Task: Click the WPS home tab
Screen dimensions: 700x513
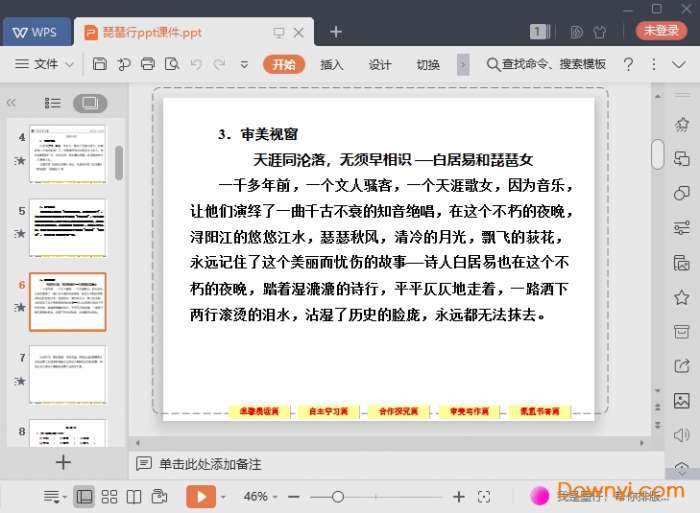Action: [x=36, y=32]
